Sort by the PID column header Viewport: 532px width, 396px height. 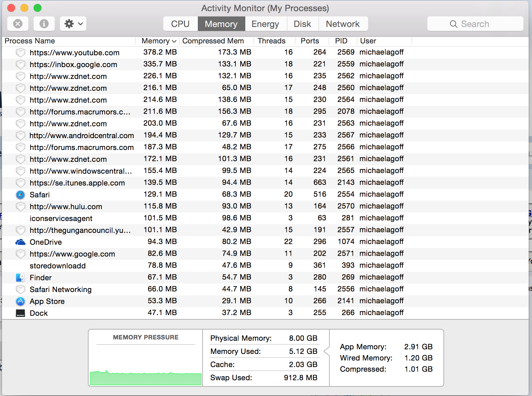coord(343,41)
